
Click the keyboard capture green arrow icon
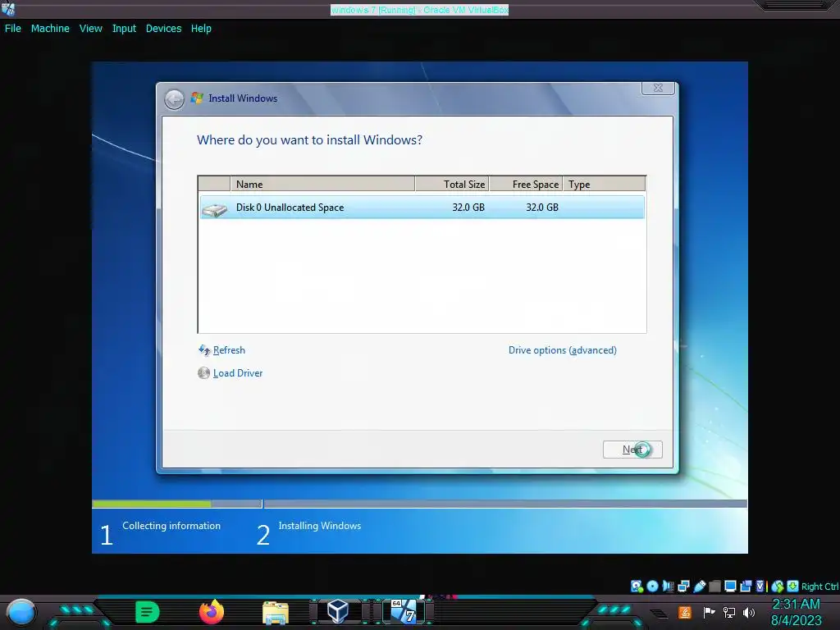(x=793, y=586)
